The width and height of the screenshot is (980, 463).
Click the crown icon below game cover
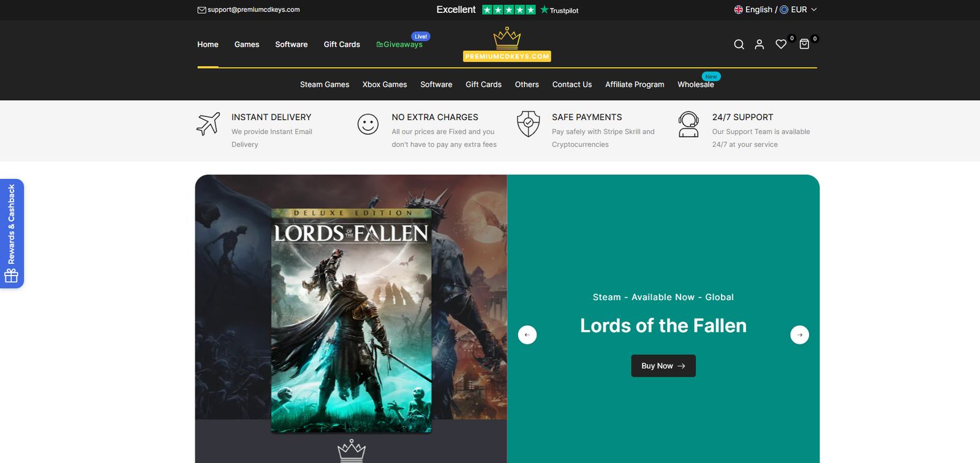click(352, 451)
